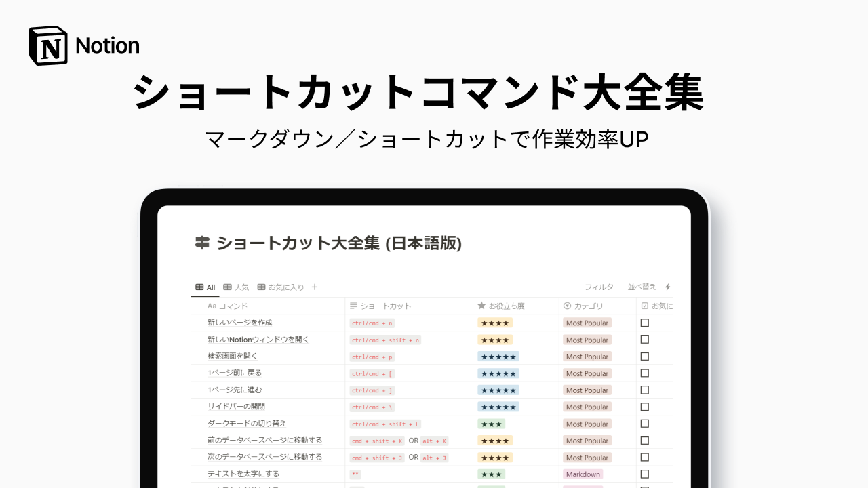Click table icon of the All tab
The height and width of the screenshot is (488, 868).
coord(199,287)
